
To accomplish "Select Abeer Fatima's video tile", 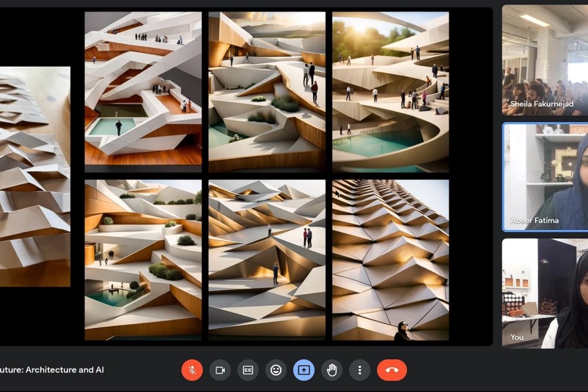I will click(544, 176).
